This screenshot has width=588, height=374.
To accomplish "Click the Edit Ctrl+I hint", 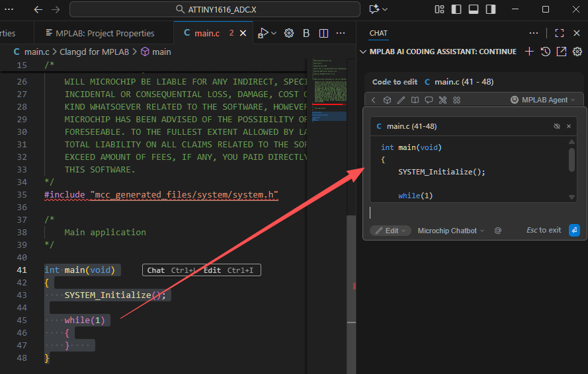I will (228, 270).
